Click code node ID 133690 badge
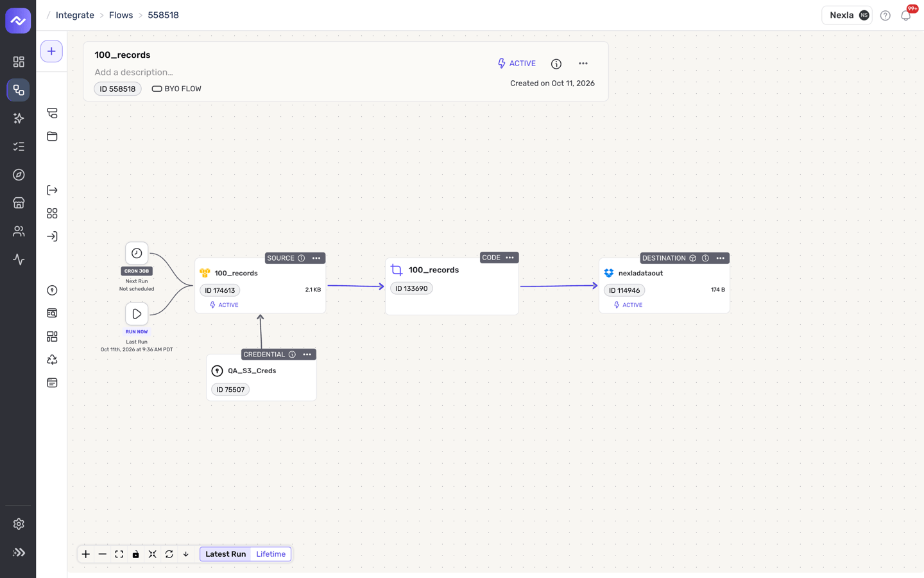Screen dimensions: 924x578 [x=411, y=288]
